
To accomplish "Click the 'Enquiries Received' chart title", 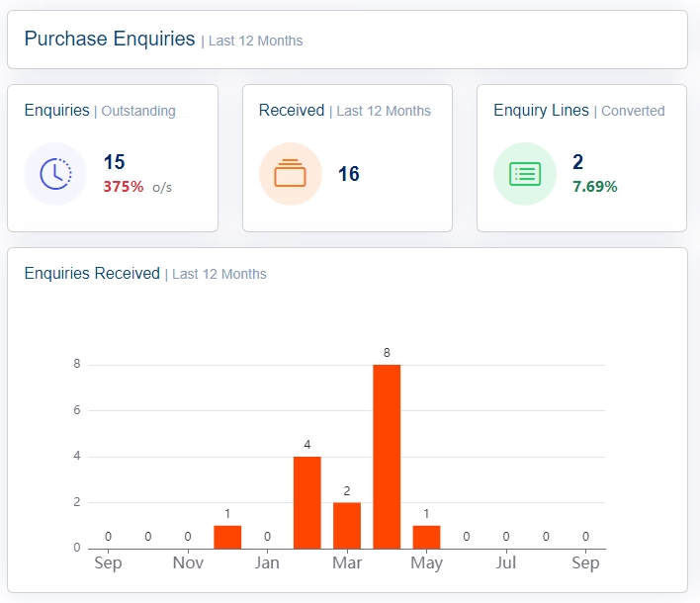I will (x=92, y=273).
